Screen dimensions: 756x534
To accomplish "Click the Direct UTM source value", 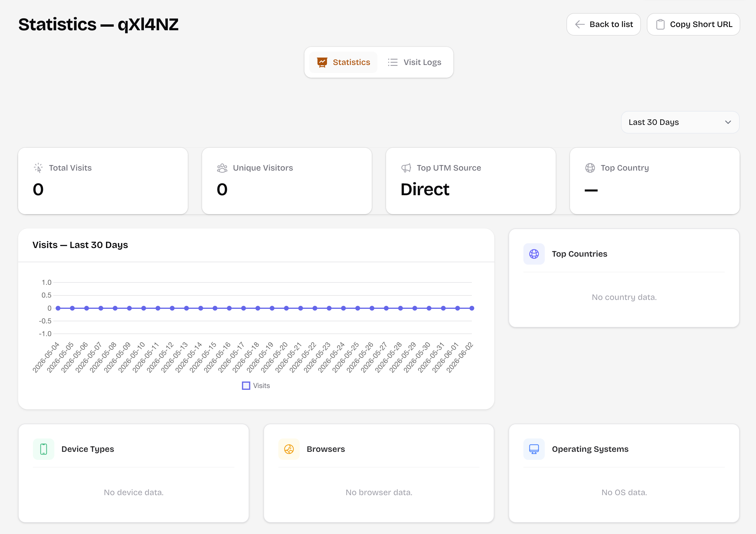I will click(425, 189).
